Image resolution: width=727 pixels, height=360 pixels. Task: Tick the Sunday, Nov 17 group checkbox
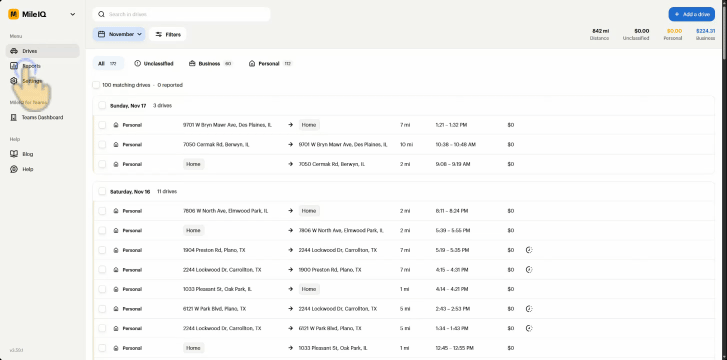point(102,106)
